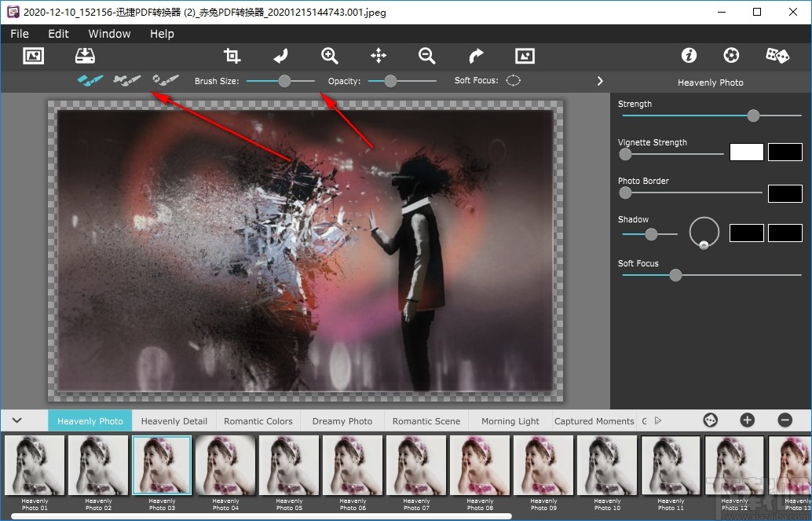Collapse the side panel with the right chevron
The height and width of the screenshot is (521, 812).
click(600, 81)
